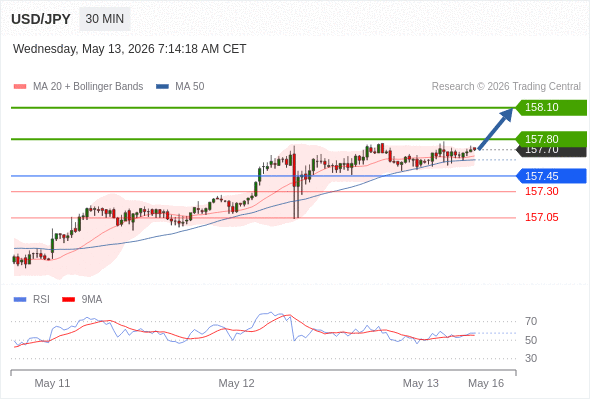Click the USD/JPY pair title
This screenshot has height=400, width=590.
click(41, 19)
